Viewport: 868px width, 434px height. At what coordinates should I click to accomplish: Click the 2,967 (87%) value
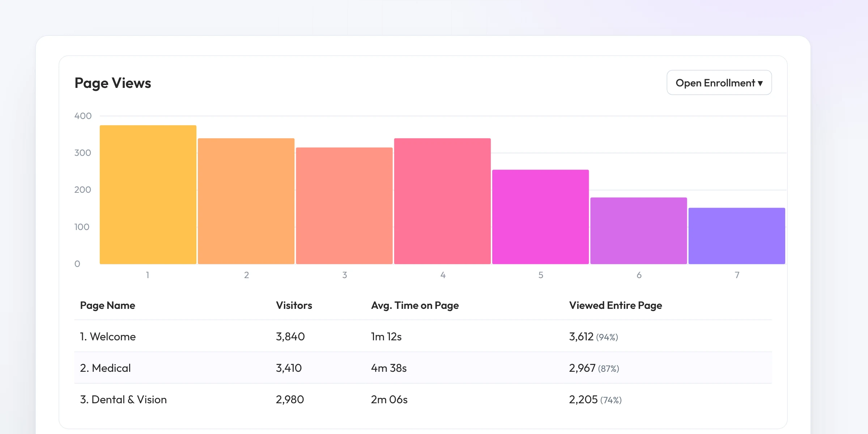(594, 368)
